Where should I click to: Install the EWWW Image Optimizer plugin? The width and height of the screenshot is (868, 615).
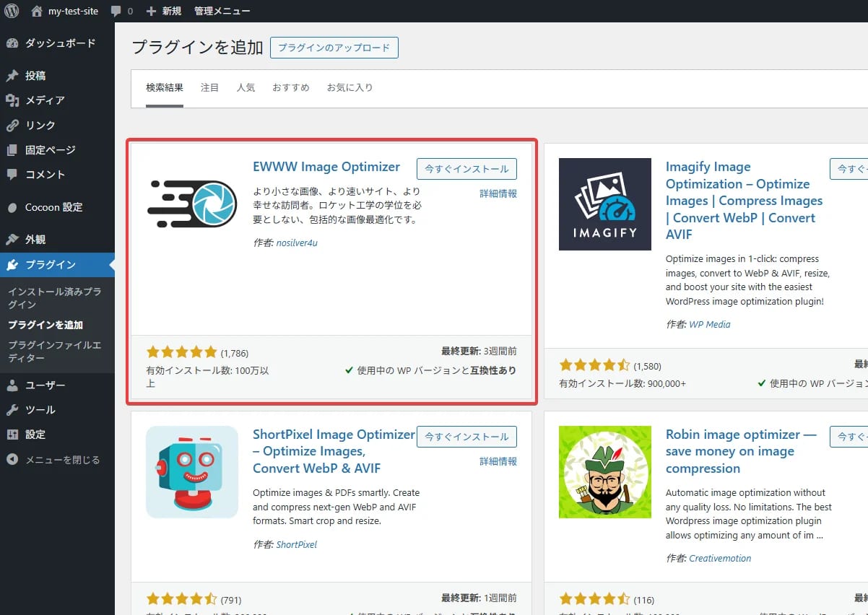click(466, 168)
